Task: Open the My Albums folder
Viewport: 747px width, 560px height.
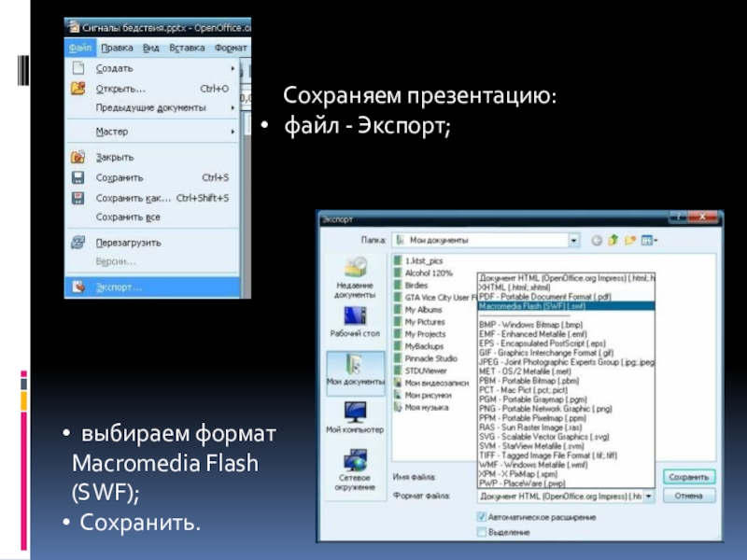Action: point(417,310)
